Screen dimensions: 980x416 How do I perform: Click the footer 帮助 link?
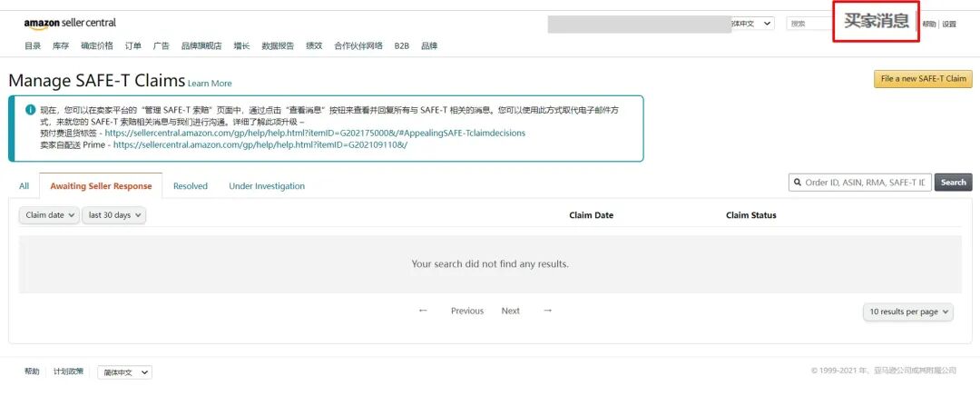pyautogui.click(x=31, y=371)
